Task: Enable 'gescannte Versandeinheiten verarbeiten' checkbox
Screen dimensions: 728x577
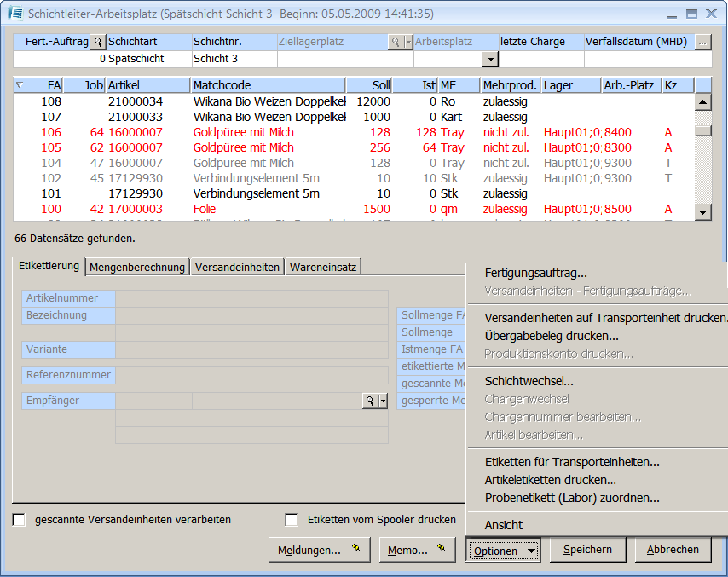Action: click(x=20, y=520)
